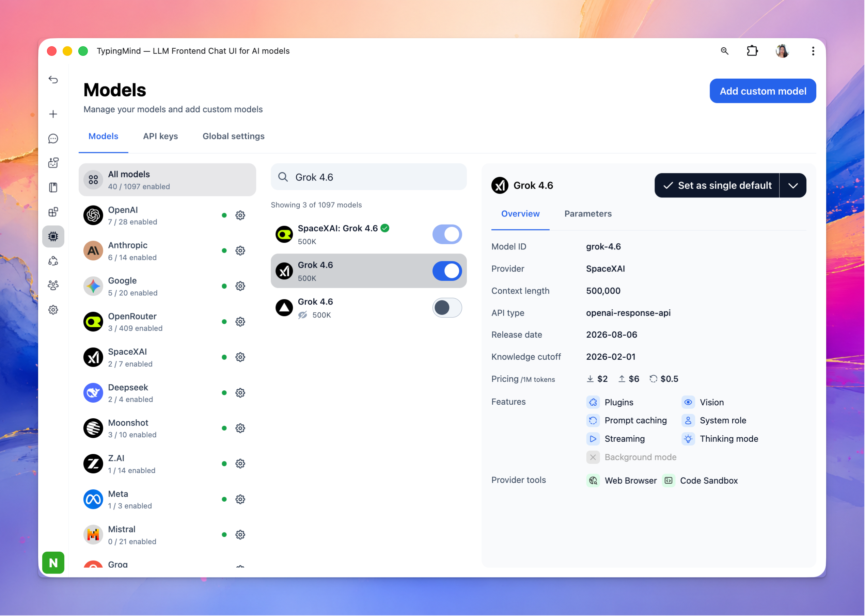Select the Meta provider row
Viewport: 865px width, 616px height.
pyautogui.click(x=168, y=500)
